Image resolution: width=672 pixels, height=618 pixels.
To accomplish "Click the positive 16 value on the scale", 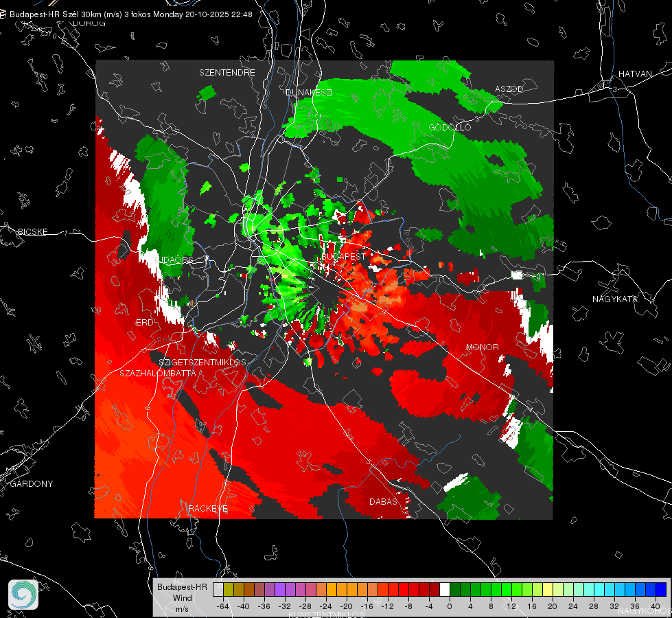I will (532, 606).
